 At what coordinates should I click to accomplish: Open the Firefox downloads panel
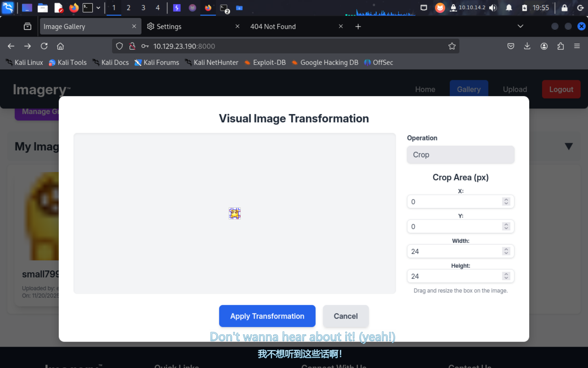point(527,46)
